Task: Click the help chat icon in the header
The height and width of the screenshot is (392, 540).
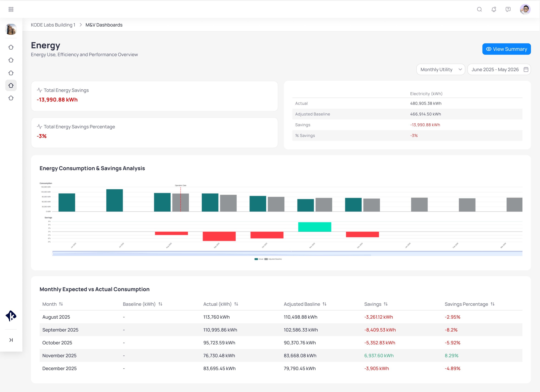Action: tap(508, 9)
